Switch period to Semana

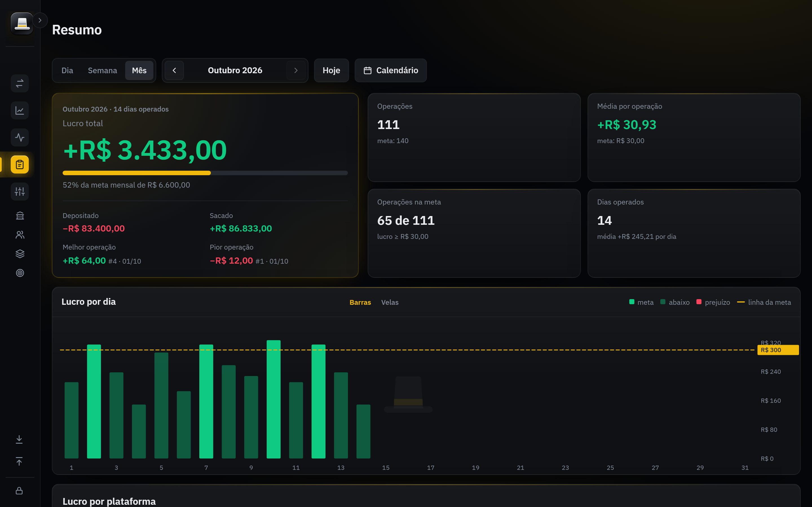[x=102, y=70]
